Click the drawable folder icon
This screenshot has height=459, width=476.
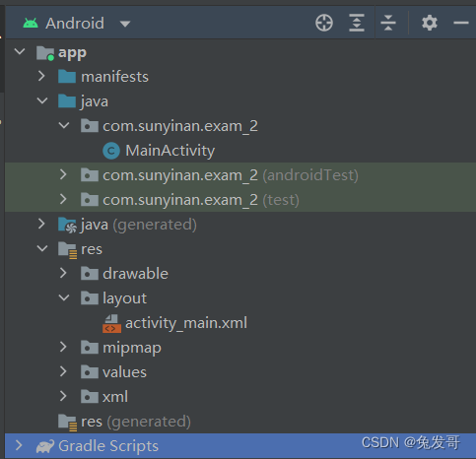[x=90, y=274]
